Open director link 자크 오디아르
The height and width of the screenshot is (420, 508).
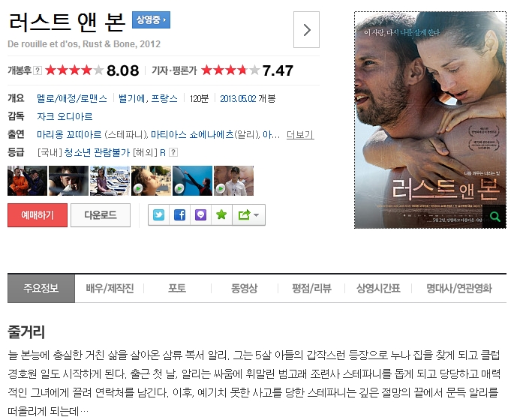pyautogui.click(x=65, y=116)
